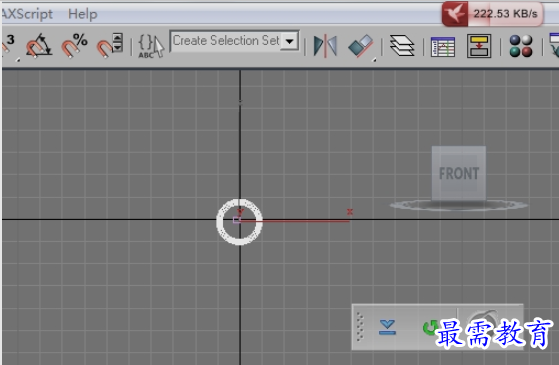559x365 pixels.
Task: Open the Curve Editor
Action: point(443,47)
